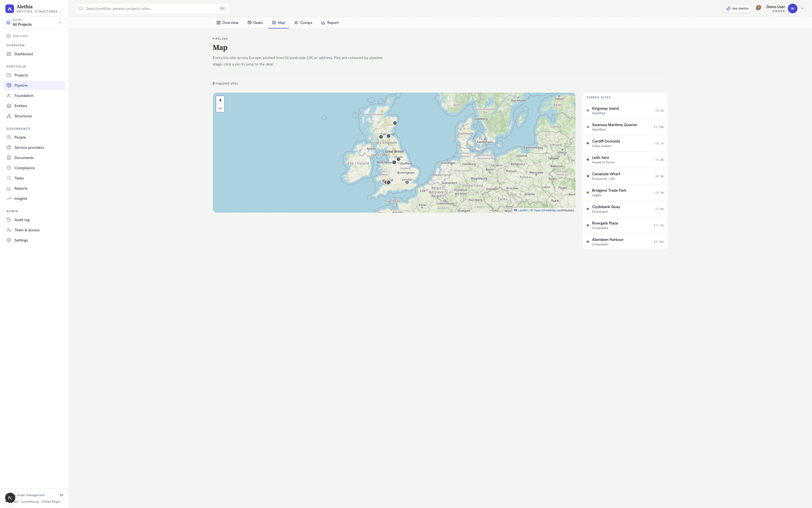Open the Team & access icon

(x=9, y=230)
